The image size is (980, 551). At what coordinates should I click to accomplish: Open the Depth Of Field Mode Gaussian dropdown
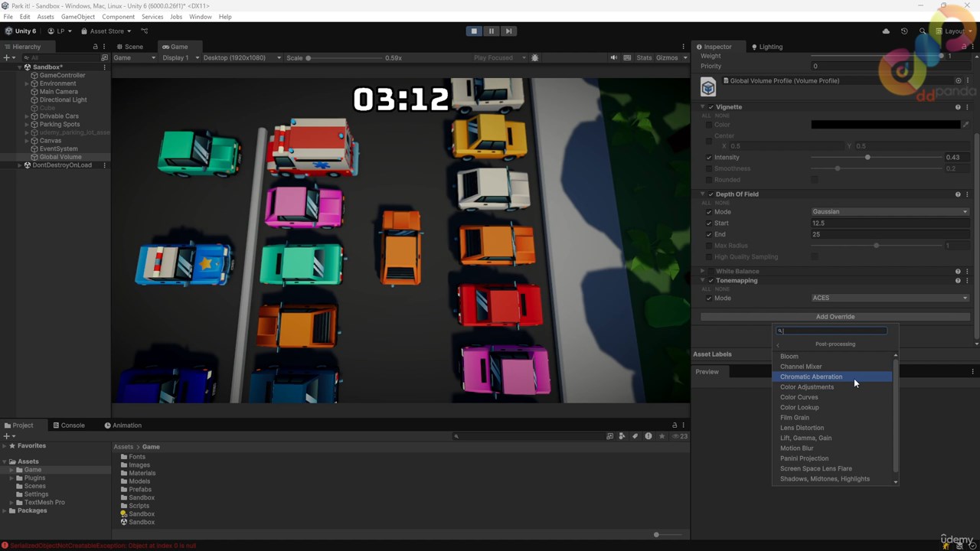[x=890, y=212]
